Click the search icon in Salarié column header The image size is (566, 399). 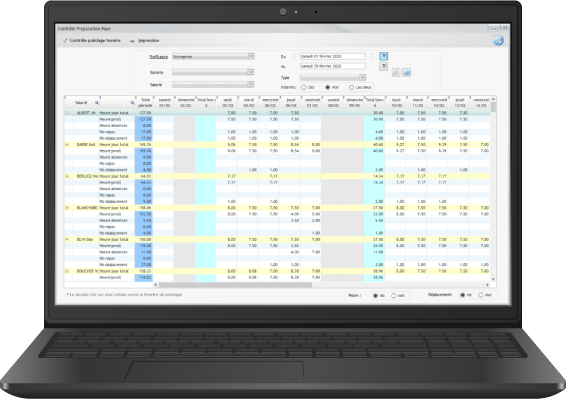point(97,103)
